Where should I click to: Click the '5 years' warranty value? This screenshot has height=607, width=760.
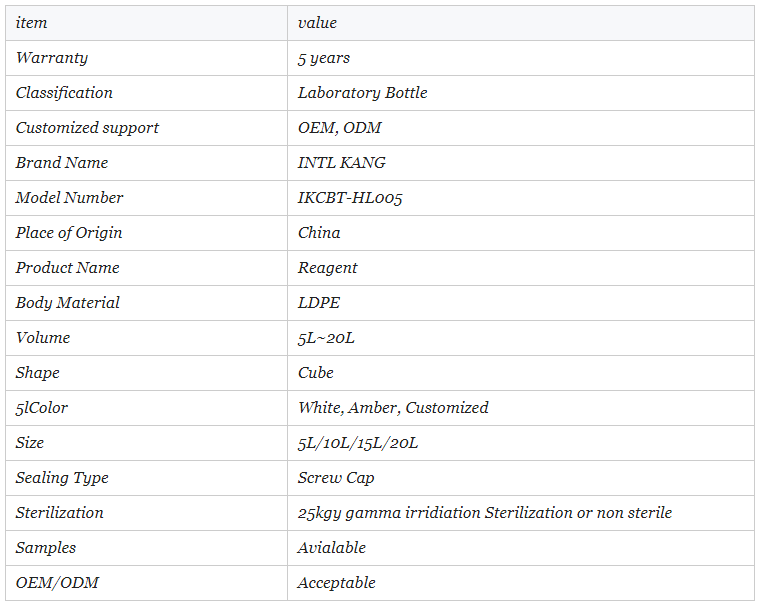pos(324,58)
